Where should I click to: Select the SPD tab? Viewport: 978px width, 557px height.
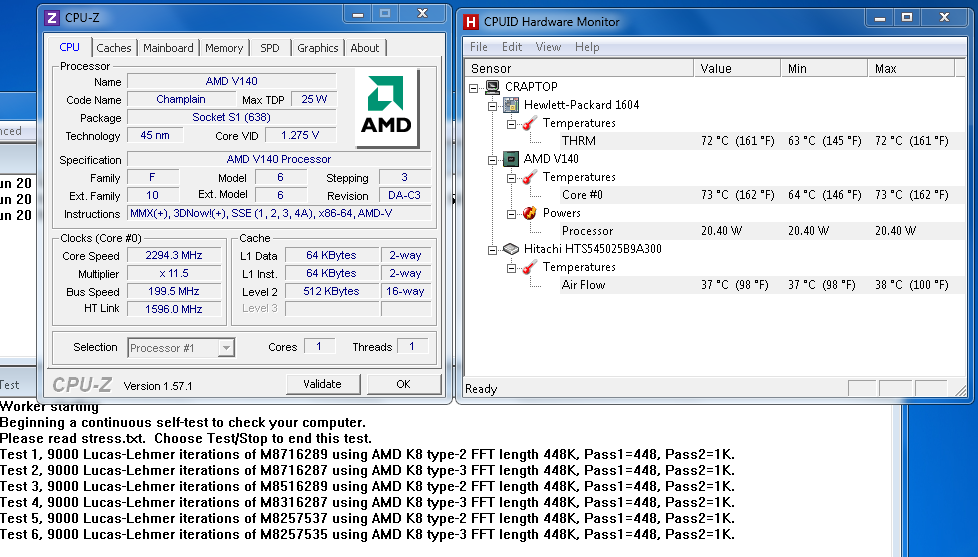pyautogui.click(x=269, y=48)
